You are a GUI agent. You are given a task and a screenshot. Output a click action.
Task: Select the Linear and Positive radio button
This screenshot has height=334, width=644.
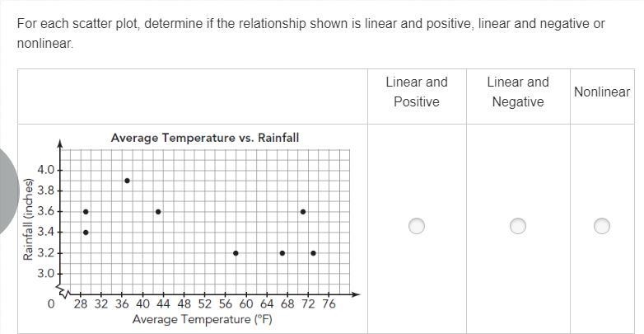(417, 226)
